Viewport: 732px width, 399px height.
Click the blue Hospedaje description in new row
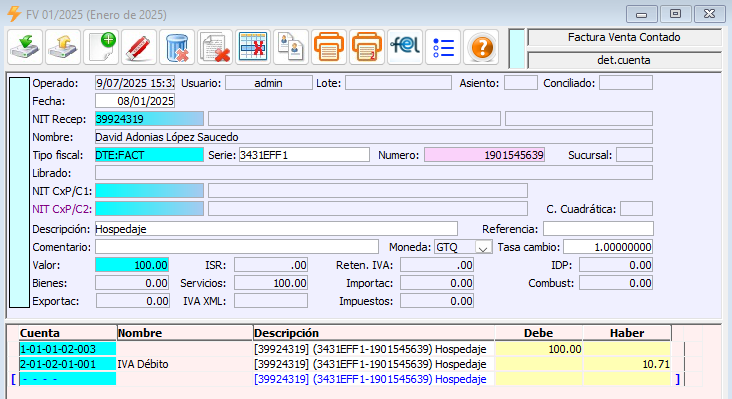point(373,379)
